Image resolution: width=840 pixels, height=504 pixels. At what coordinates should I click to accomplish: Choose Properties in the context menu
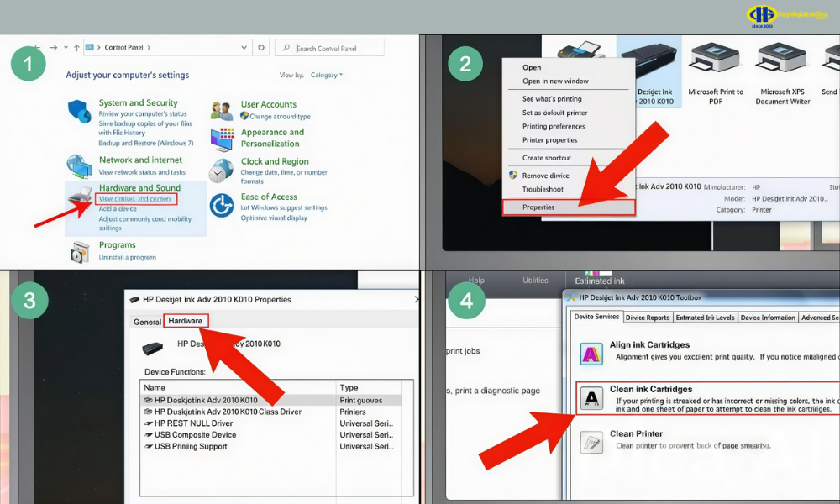pyautogui.click(x=538, y=207)
